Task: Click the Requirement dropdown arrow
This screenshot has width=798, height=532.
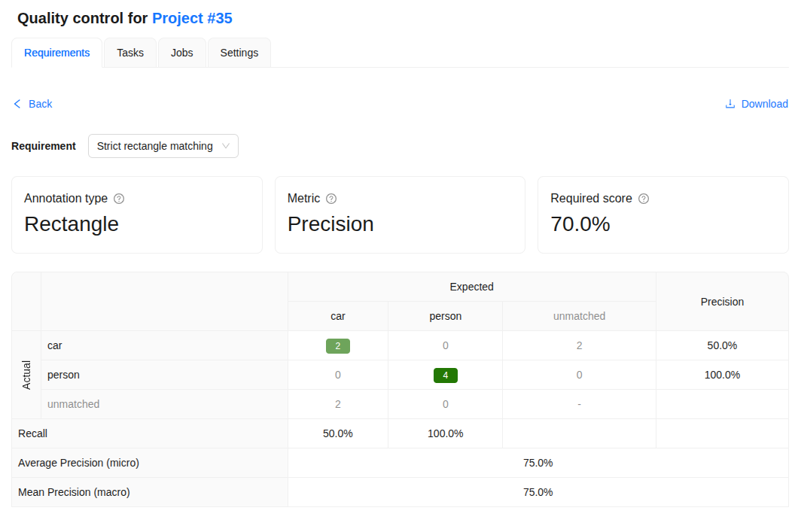Action: point(226,146)
